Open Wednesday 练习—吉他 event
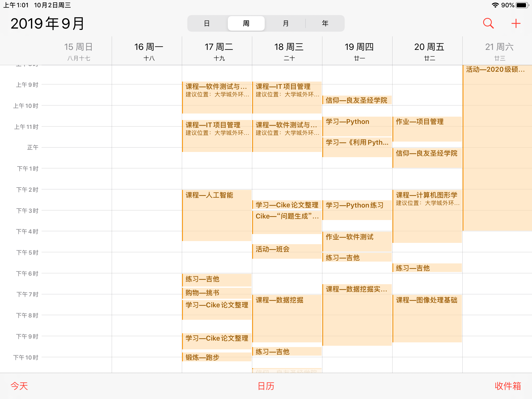The width and height of the screenshot is (532, 399). (x=287, y=351)
